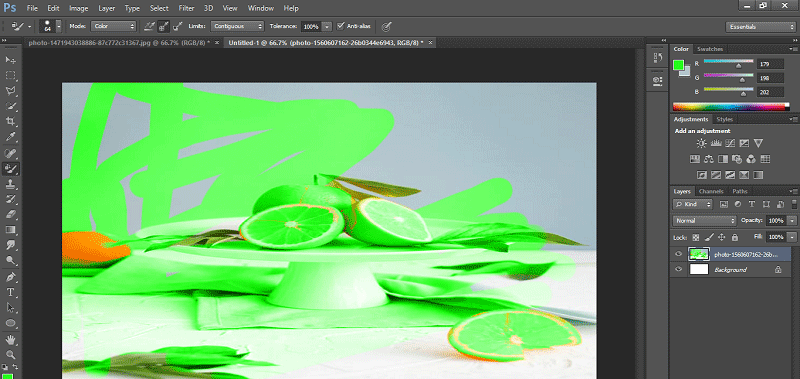The height and width of the screenshot is (379, 800).
Task: Open the Fill slider arrow
Action: click(792, 237)
